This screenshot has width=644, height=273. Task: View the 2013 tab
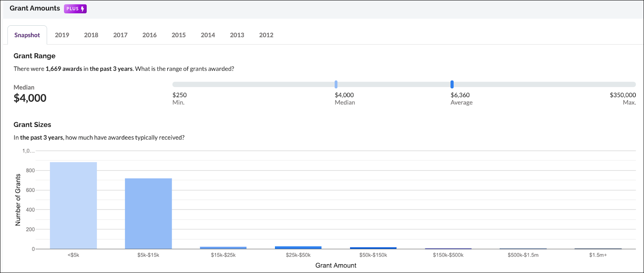(x=237, y=35)
